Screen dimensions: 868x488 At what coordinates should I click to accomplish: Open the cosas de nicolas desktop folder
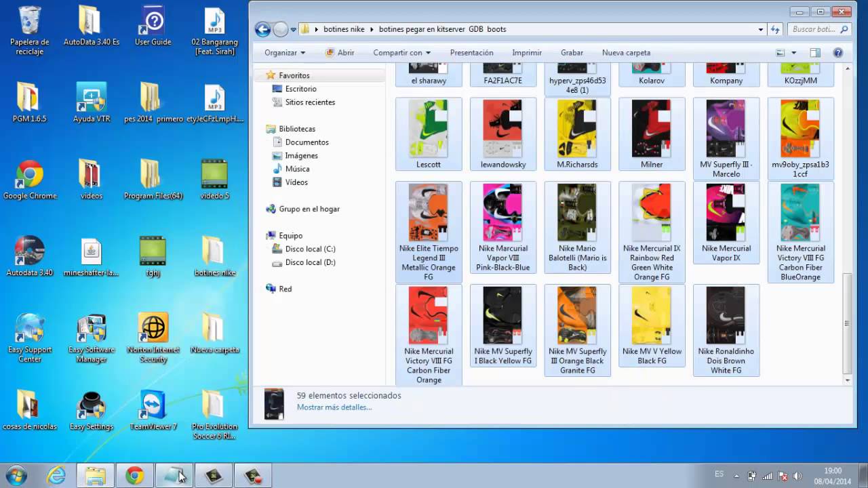click(30, 410)
